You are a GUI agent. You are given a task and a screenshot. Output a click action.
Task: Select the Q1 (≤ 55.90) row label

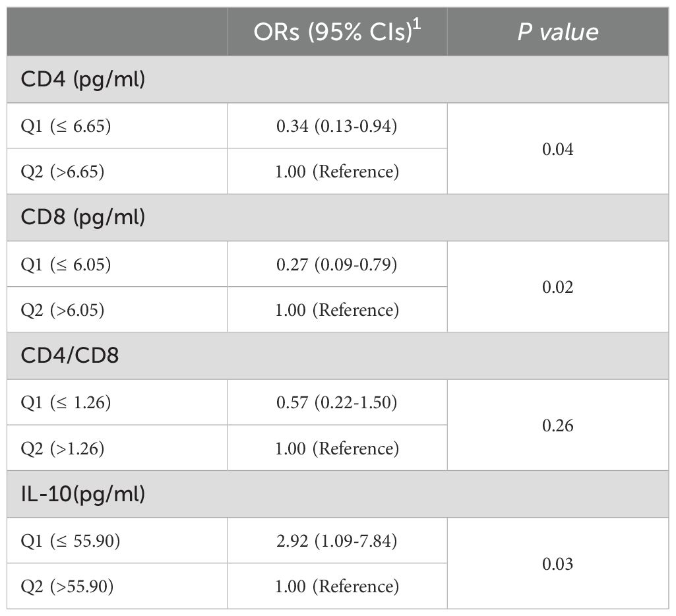[x=71, y=540]
